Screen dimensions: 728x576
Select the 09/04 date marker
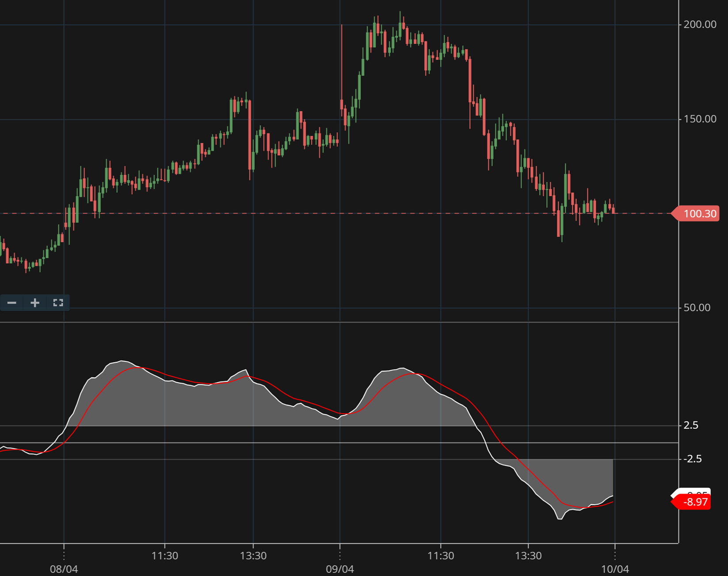339,569
